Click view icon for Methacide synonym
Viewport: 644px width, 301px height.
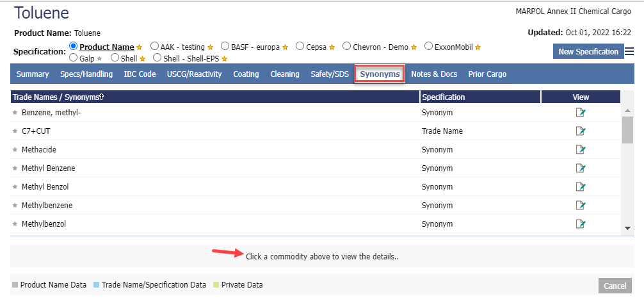click(x=581, y=150)
